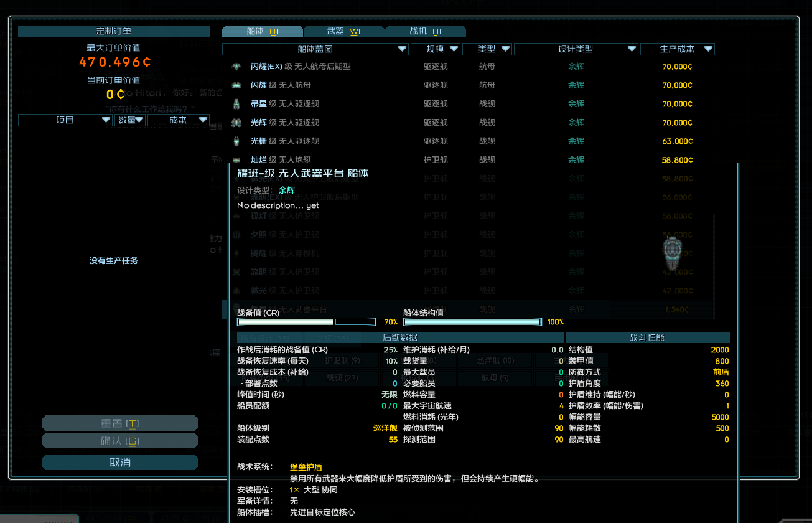Sort order list by 成本
Viewport: 812px width, 523px height.
tap(178, 120)
